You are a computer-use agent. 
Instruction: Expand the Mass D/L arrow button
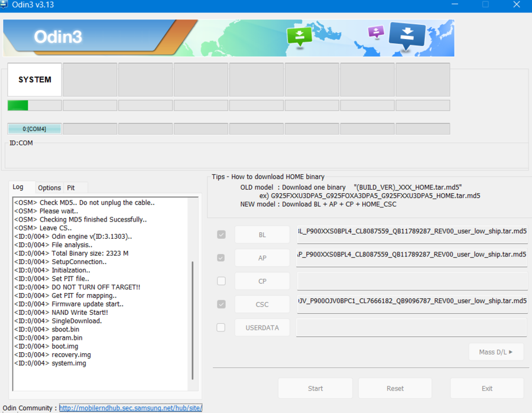pos(496,352)
